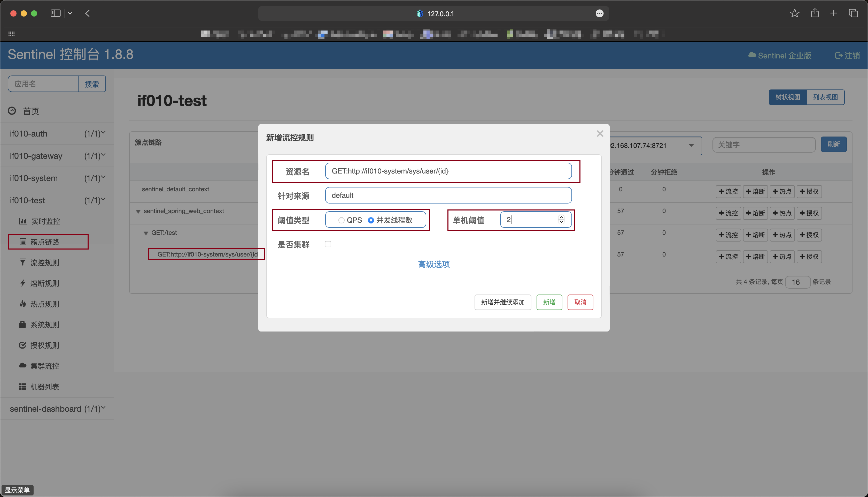
Task: Add 熔断 rule for sentinel_default_context row
Action: [x=755, y=192]
